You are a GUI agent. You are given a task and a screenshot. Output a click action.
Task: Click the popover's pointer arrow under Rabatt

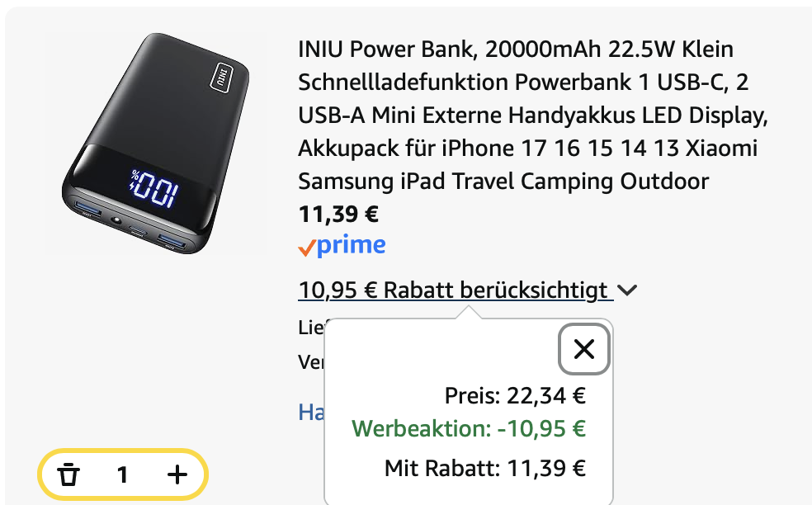coord(469,312)
